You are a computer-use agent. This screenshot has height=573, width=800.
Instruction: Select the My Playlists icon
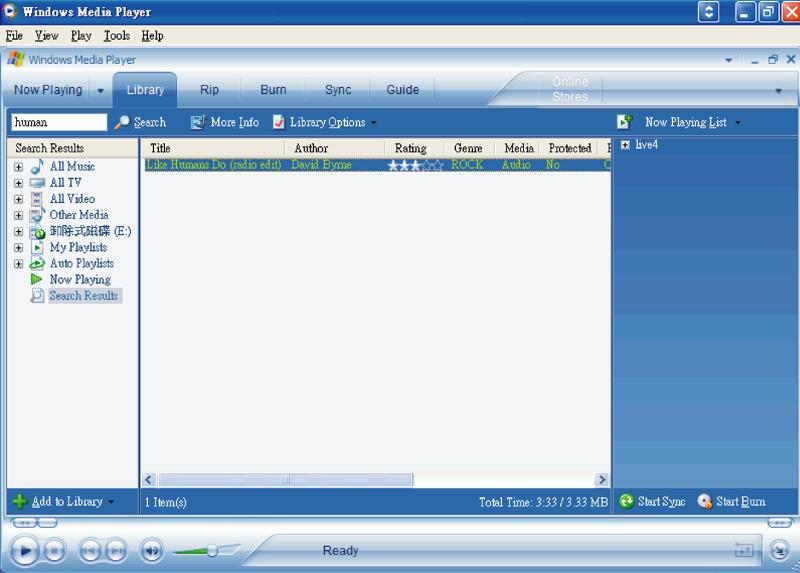pos(37,247)
